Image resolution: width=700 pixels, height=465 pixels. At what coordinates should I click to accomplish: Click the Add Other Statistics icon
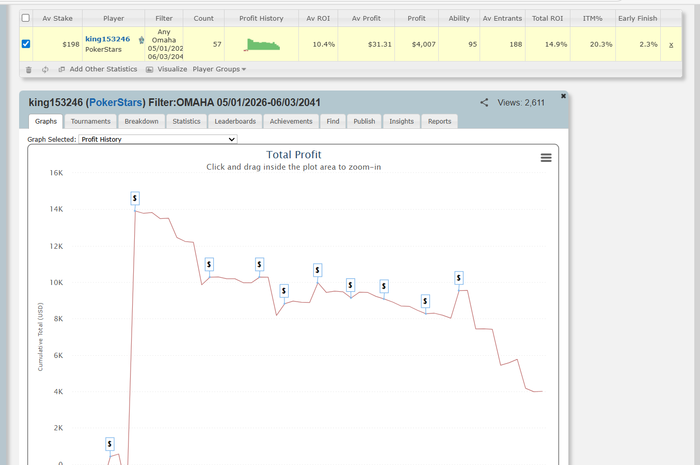click(62, 70)
